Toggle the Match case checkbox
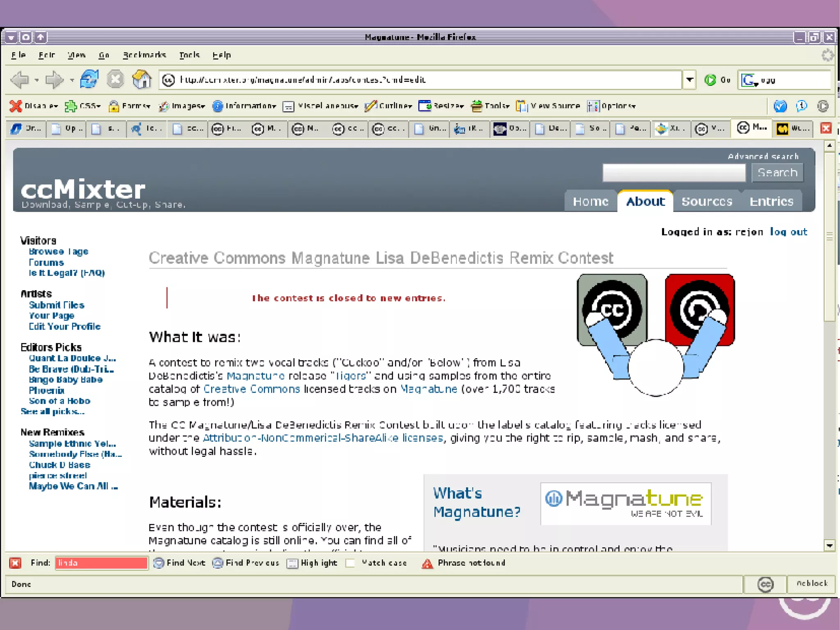840x630 pixels. pos(350,563)
